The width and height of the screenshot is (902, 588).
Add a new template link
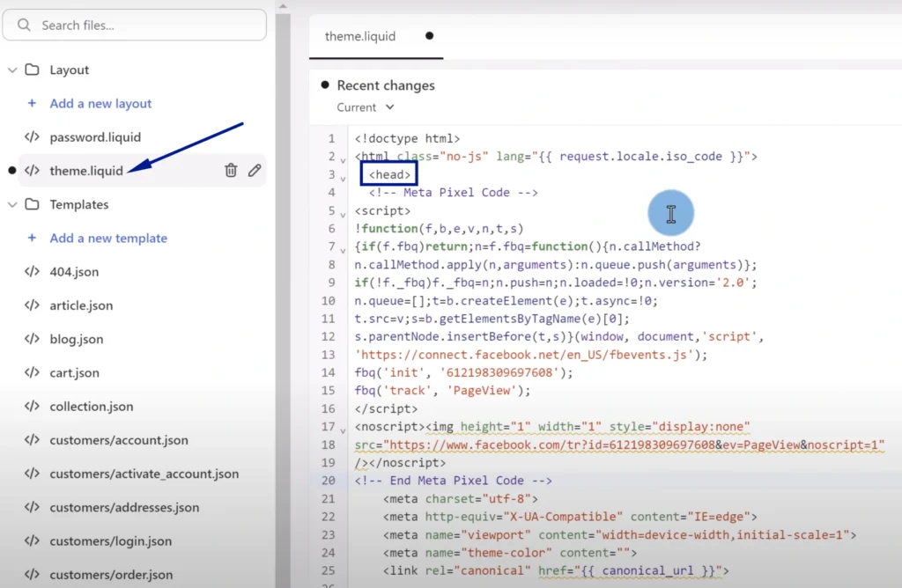[107, 239]
